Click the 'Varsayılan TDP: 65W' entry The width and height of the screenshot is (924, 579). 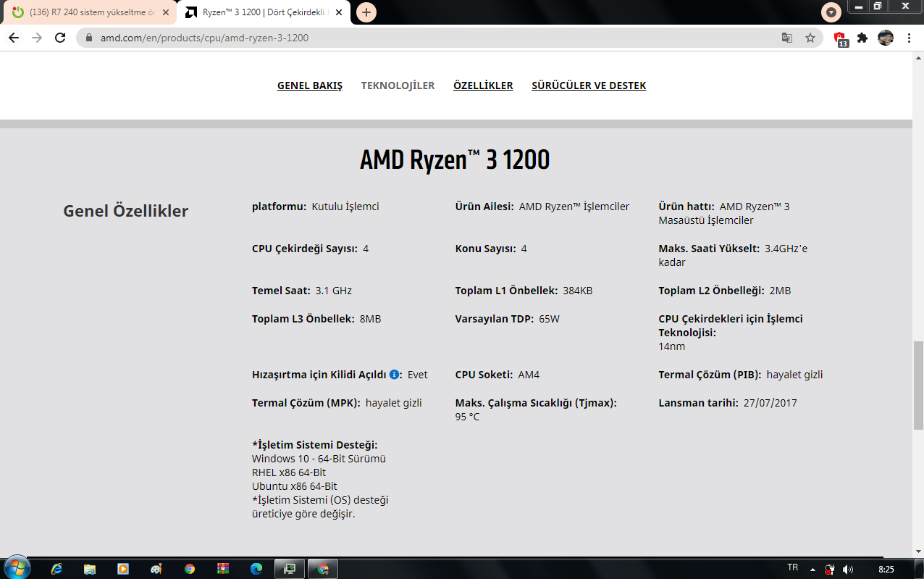(x=508, y=319)
